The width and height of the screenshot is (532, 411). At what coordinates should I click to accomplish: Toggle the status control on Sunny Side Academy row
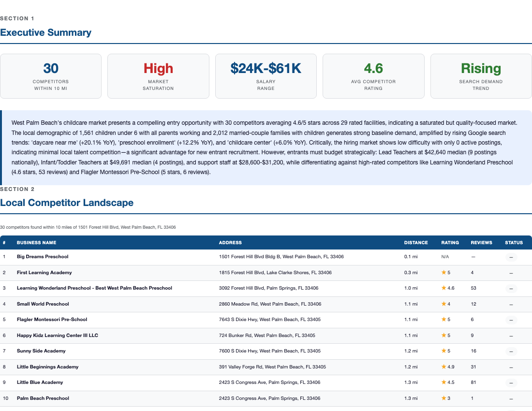point(511,352)
